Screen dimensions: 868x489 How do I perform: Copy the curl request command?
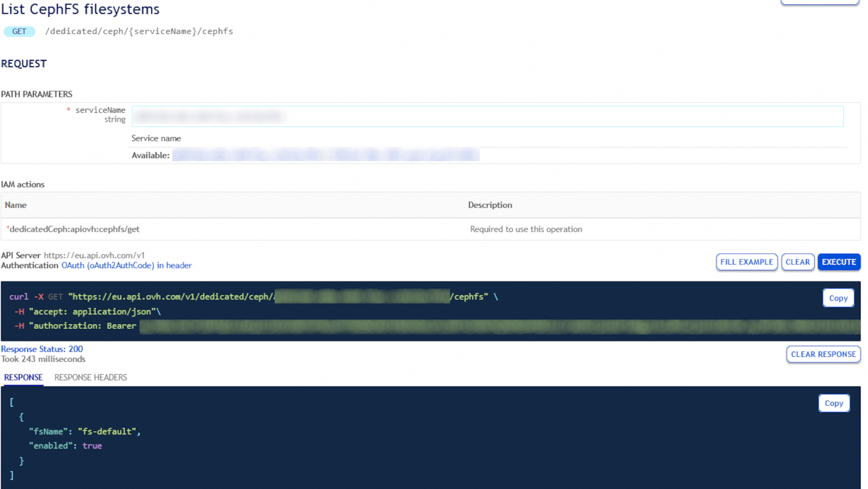(x=838, y=297)
